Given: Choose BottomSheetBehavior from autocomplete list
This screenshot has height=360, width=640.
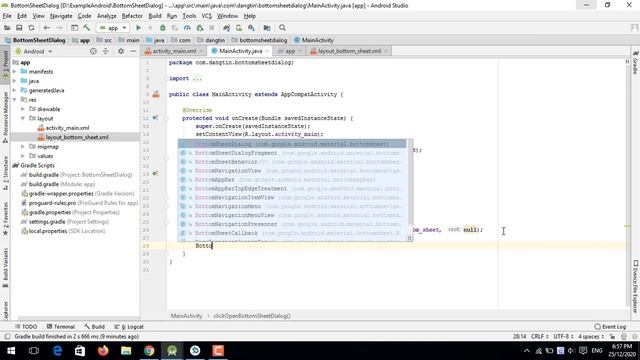Looking at the screenshot, I should (x=292, y=162).
